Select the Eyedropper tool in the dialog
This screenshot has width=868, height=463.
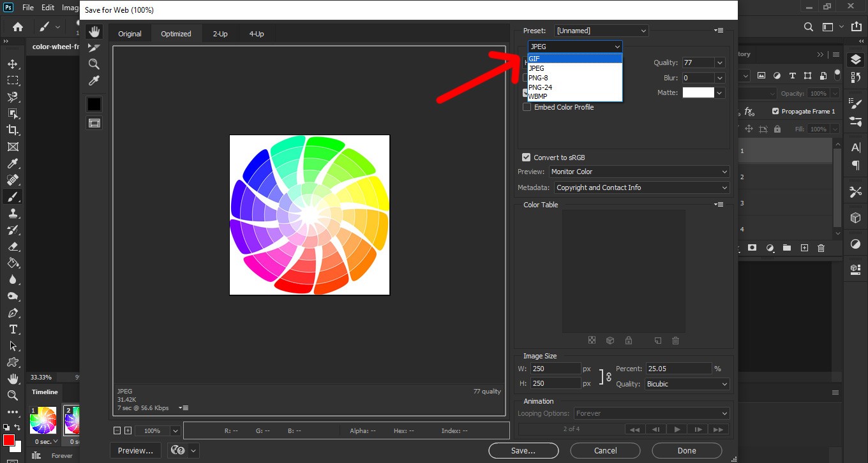pyautogui.click(x=94, y=80)
